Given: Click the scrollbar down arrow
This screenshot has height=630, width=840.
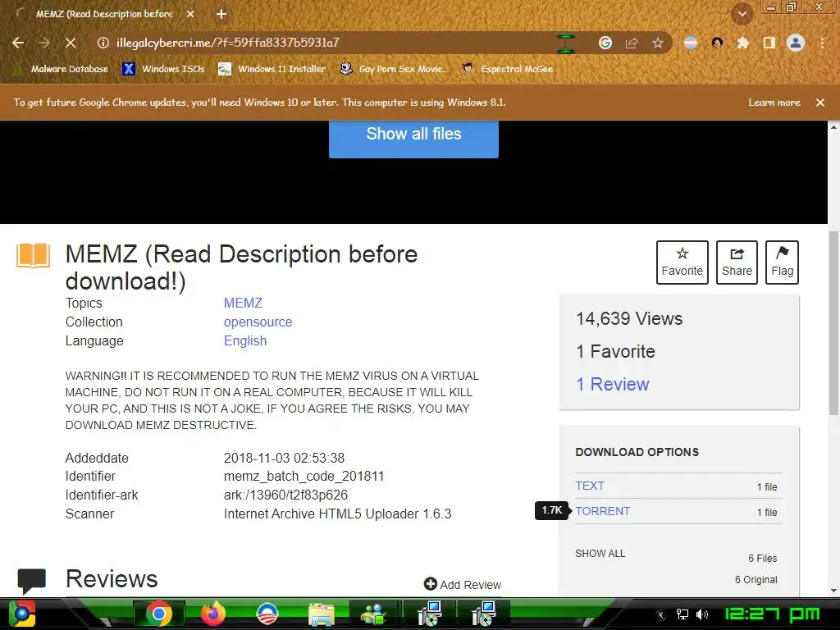Looking at the screenshot, I should [833, 591].
